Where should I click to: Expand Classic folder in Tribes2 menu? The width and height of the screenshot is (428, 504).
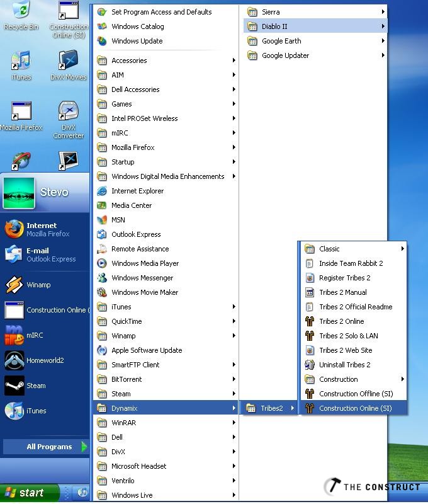point(354,249)
